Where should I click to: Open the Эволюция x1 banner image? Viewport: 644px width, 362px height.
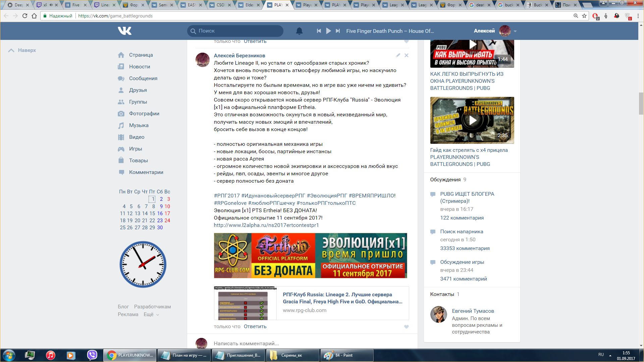pos(311,255)
